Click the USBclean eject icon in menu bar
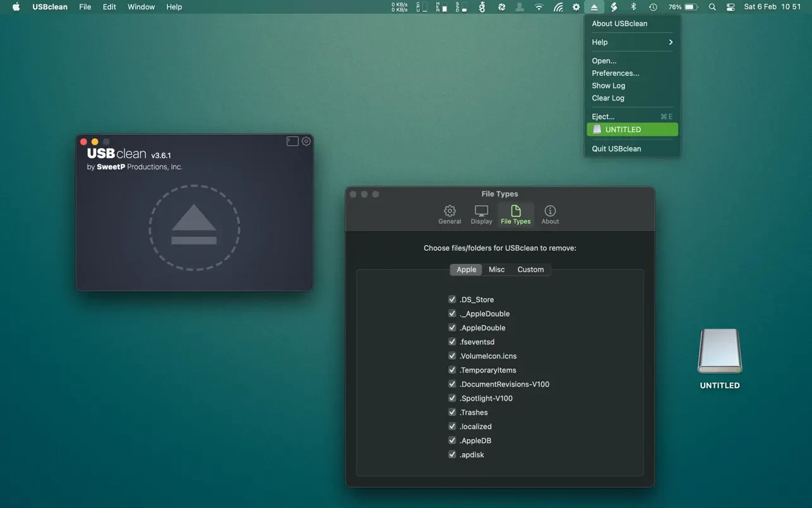This screenshot has width=812, height=508. tap(594, 7)
